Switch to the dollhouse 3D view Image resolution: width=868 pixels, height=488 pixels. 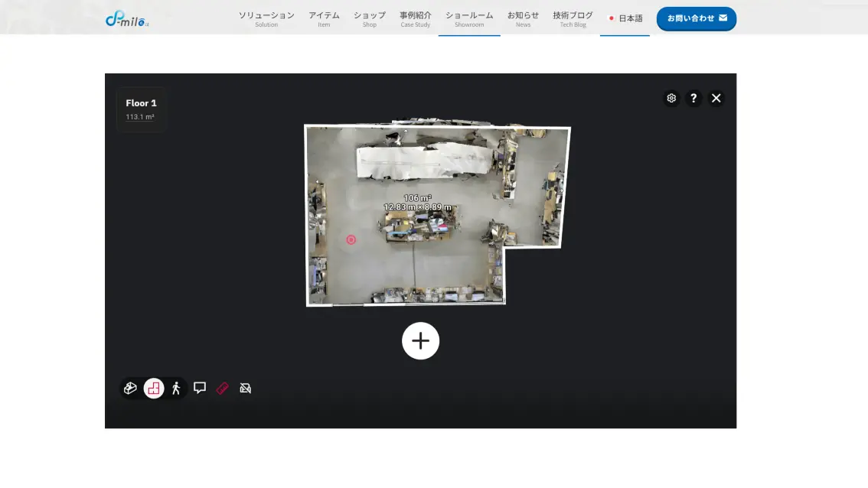131,388
